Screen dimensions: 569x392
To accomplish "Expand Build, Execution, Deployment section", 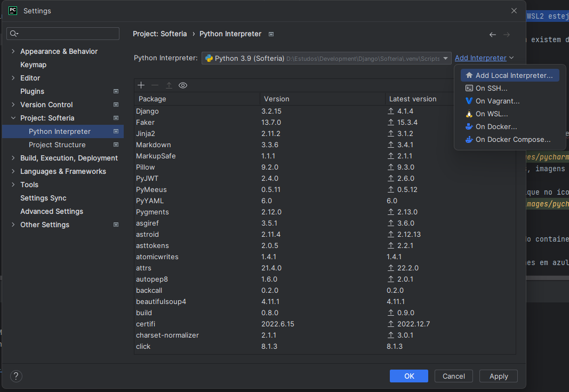I will (13, 158).
